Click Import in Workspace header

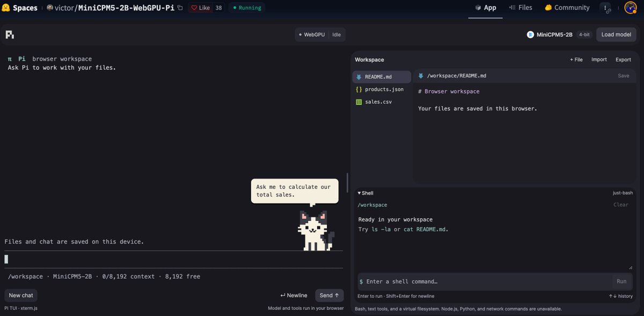pos(599,60)
